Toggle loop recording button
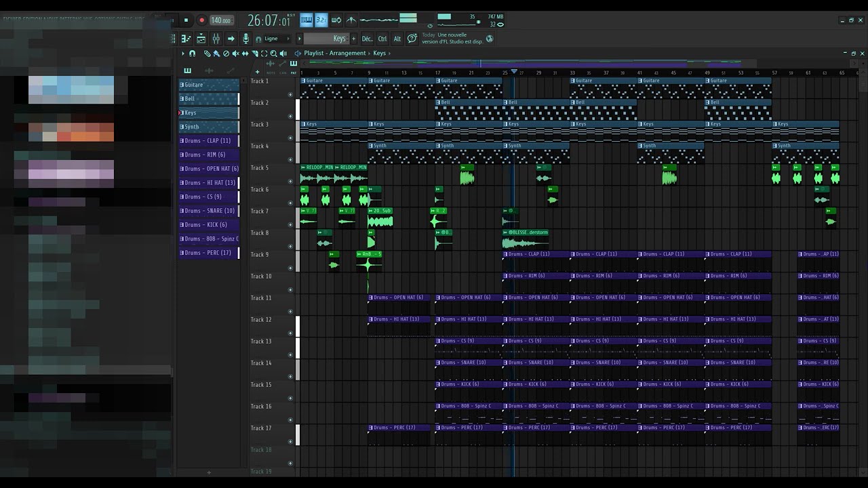The width and height of the screenshot is (868, 488). [x=336, y=20]
